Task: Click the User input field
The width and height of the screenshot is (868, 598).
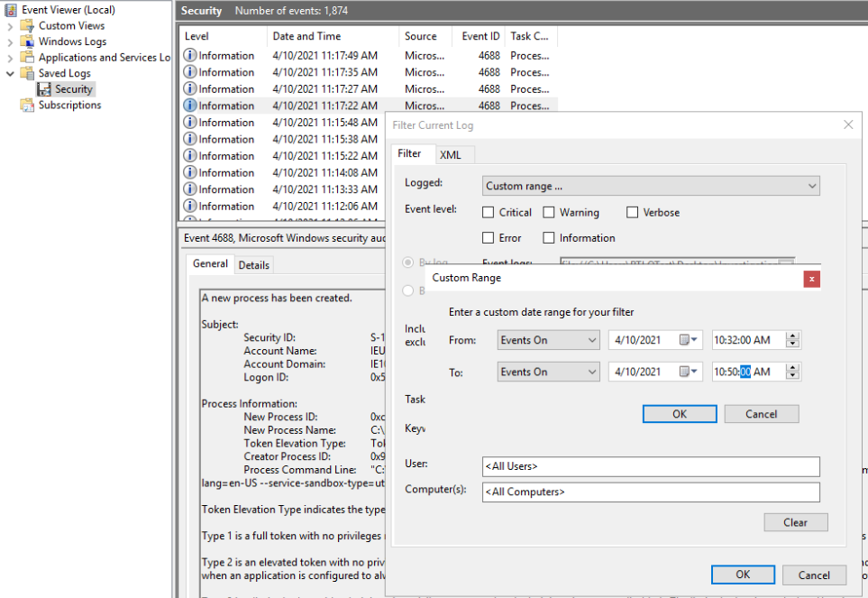Action: (x=651, y=466)
